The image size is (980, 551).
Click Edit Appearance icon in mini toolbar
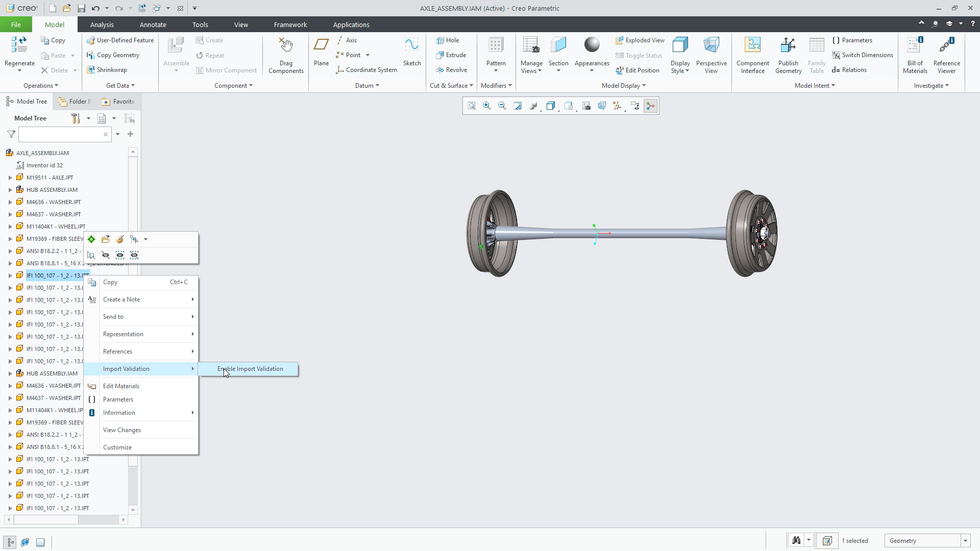pyautogui.click(x=120, y=239)
